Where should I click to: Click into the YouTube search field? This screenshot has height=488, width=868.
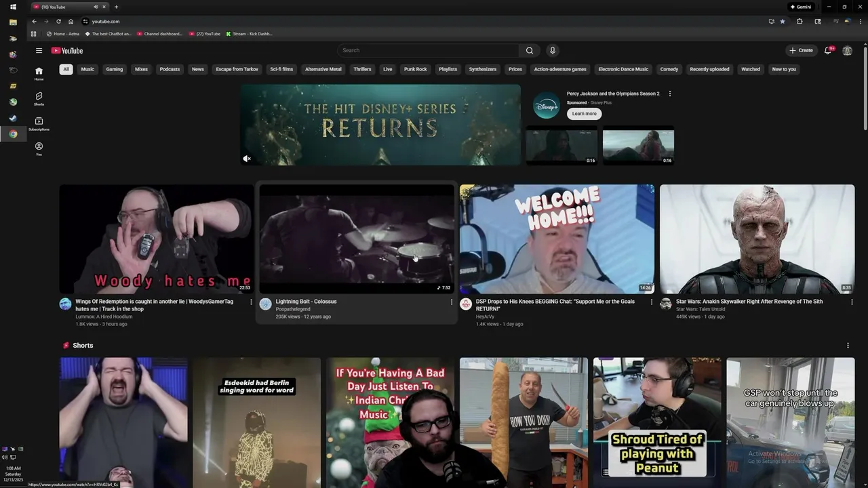[x=429, y=50]
